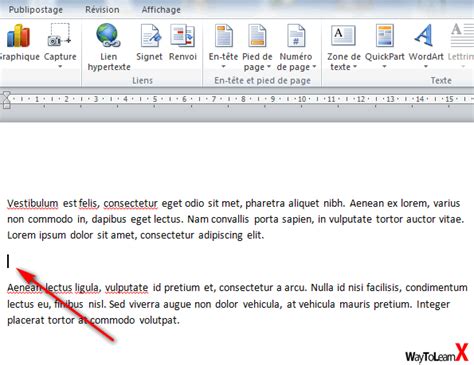Click the Signet bookmark icon
Screen dimensions: 474x365
pos(150,35)
